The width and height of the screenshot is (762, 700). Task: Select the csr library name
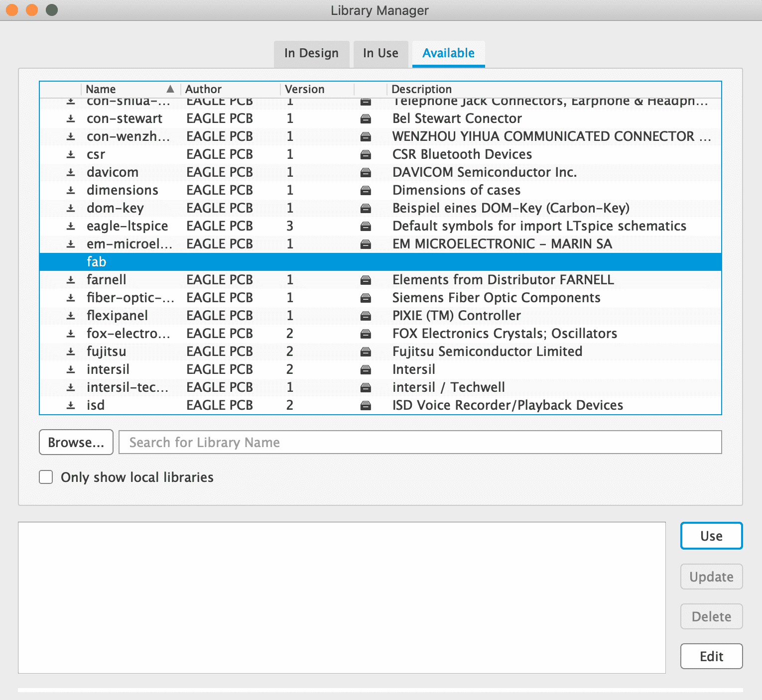tap(96, 154)
